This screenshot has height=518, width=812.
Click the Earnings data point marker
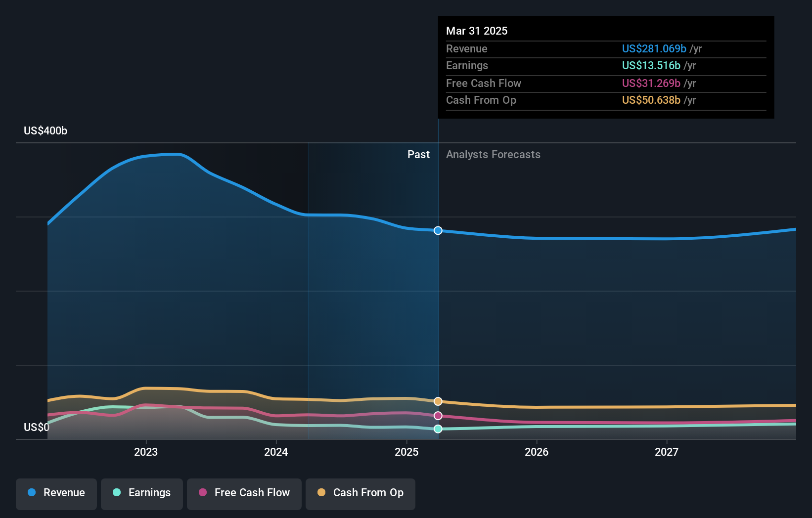(x=438, y=429)
